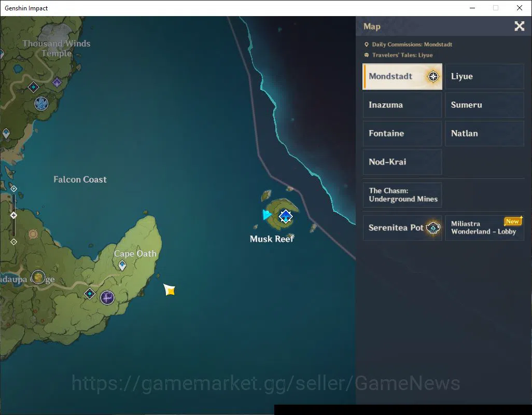Click Daily Commissions: Mondstadt text

pyautogui.click(x=412, y=45)
